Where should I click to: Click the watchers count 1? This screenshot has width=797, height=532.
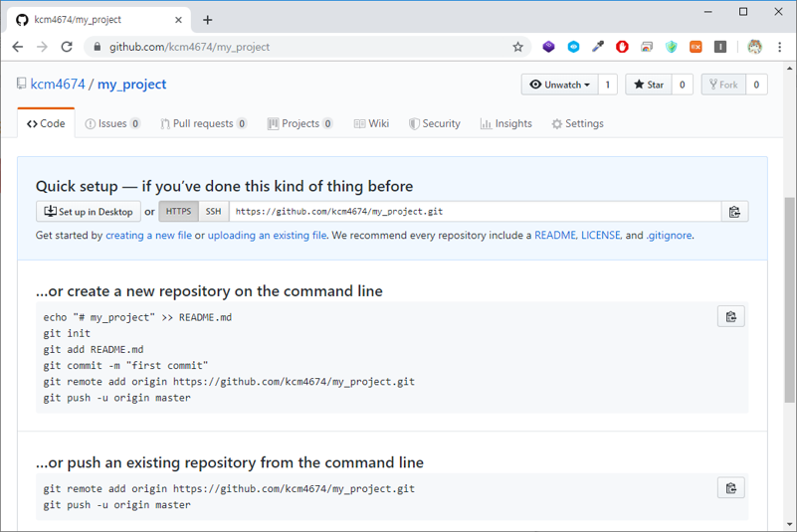607,85
